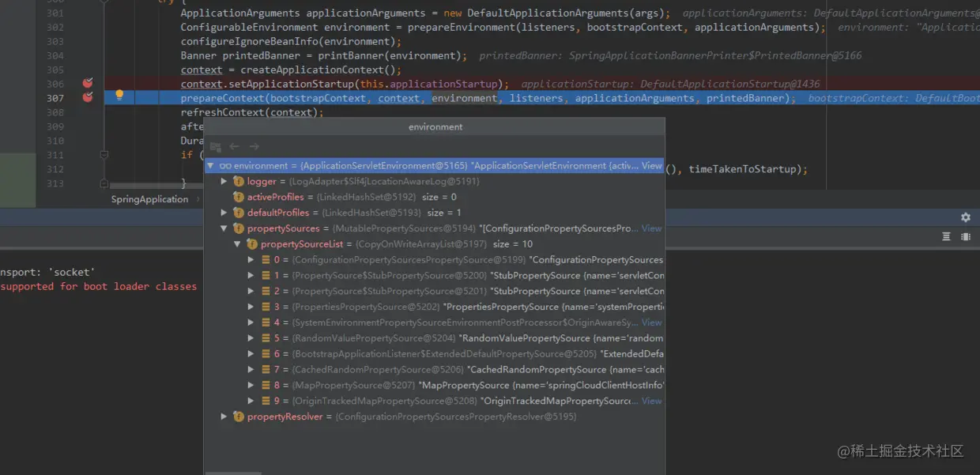
Task: Click the forward arrow in environment popup
Action: (254, 146)
